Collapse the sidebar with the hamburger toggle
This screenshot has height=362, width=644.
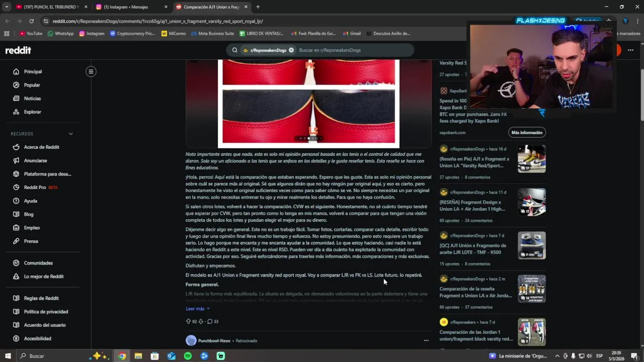(91, 71)
